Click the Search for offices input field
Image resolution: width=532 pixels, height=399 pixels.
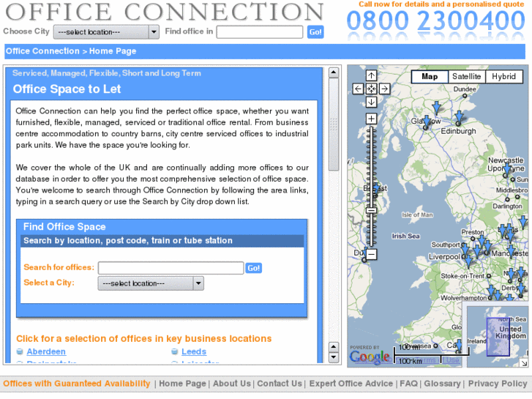click(x=171, y=268)
